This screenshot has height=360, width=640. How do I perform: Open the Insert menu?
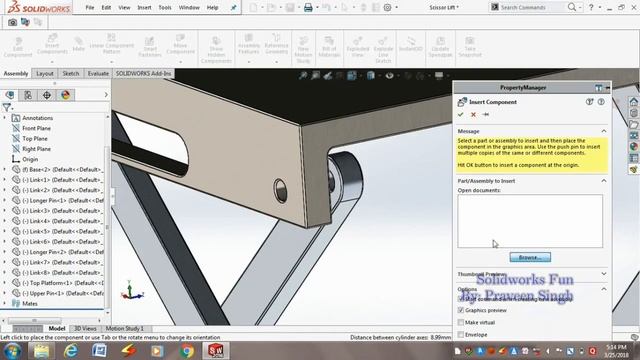tap(144, 7)
